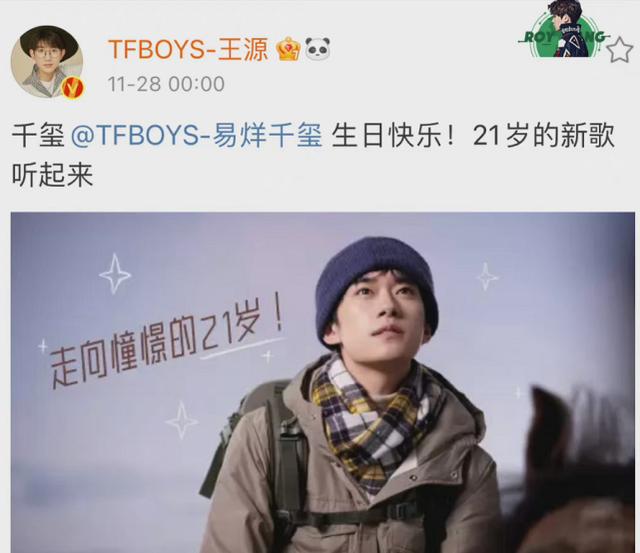Open the @TFBOYS-易烊千玺 mention
This screenshot has height=553, width=640.
(197, 135)
